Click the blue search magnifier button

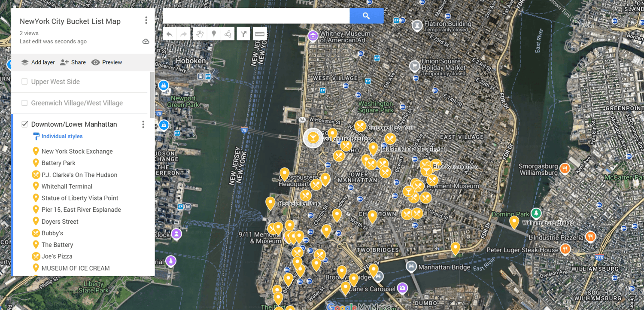tap(366, 16)
